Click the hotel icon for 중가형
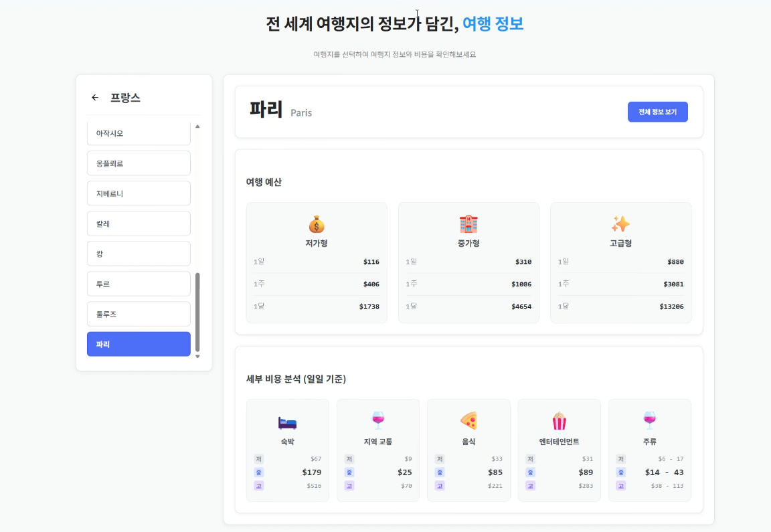Screen dimensions: 771x532 (x=468, y=224)
